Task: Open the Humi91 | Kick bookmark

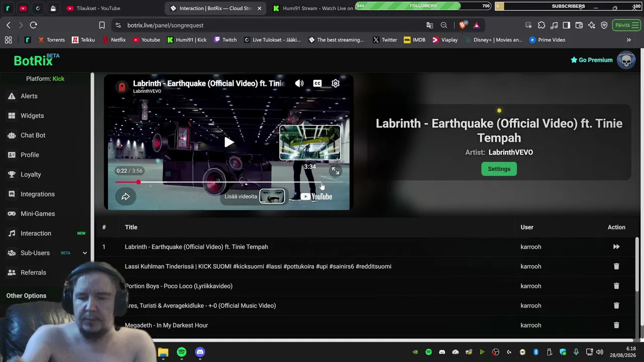Action: 187,40
